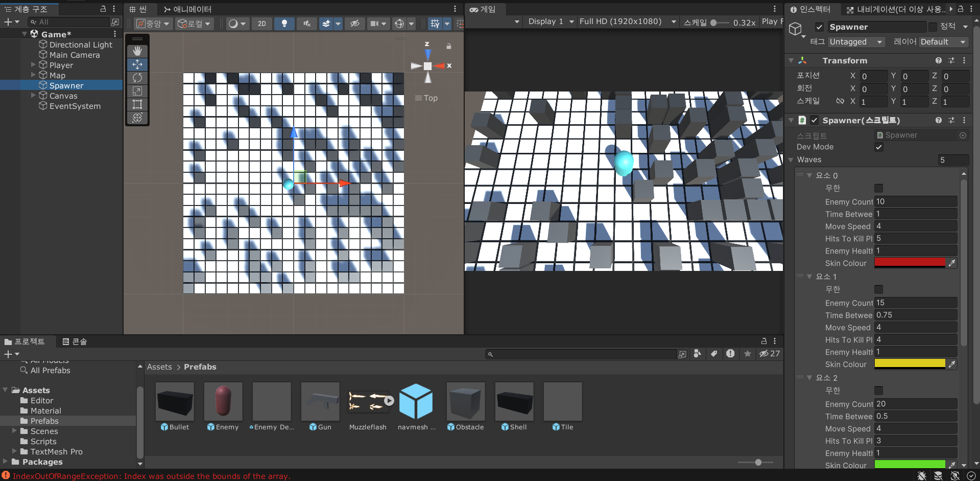Viewport: 980px width, 481px height.
Task: Open the Tag dropdown showing Untagged
Action: (856, 42)
